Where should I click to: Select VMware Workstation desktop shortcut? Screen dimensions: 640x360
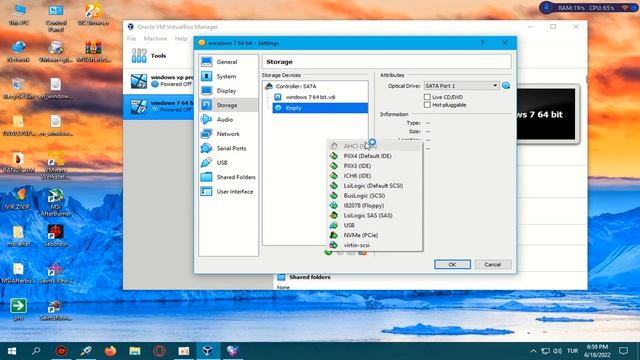[56, 165]
